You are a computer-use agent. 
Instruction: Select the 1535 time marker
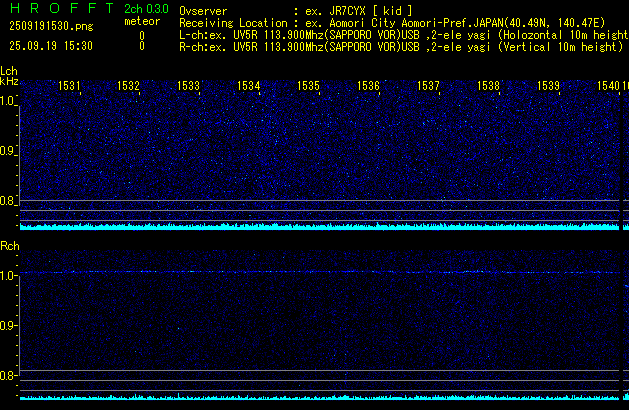(x=309, y=87)
